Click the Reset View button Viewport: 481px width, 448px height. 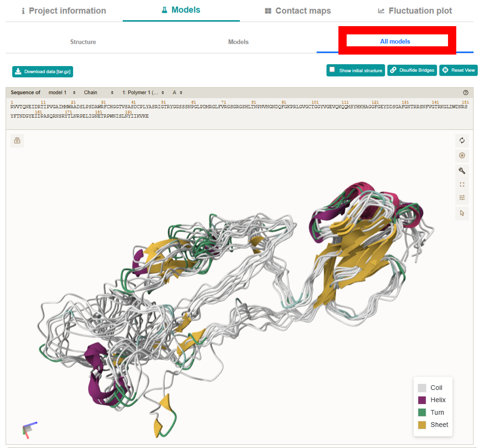coord(458,70)
